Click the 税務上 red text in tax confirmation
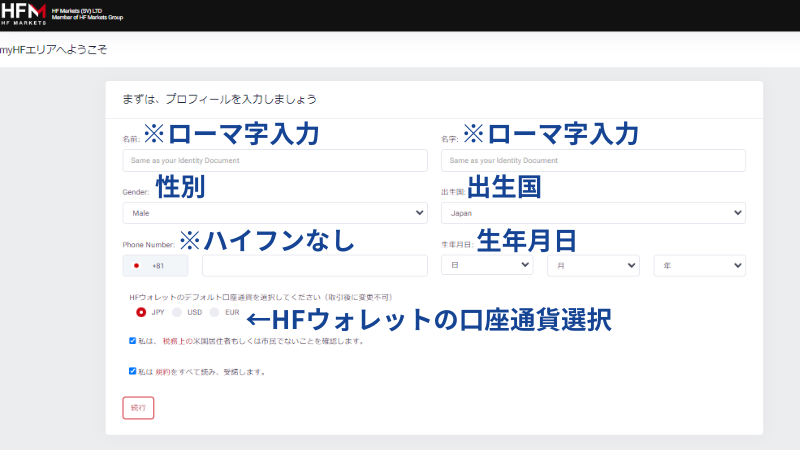Image resolution: width=800 pixels, height=450 pixels. pyautogui.click(x=171, y=341)
